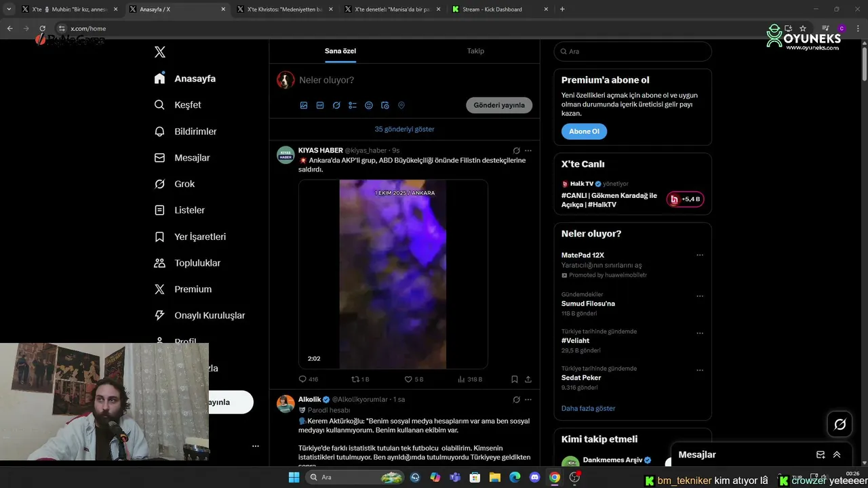Add media image to the post
The height and width of the screenshot is (488, 868).
304,105
